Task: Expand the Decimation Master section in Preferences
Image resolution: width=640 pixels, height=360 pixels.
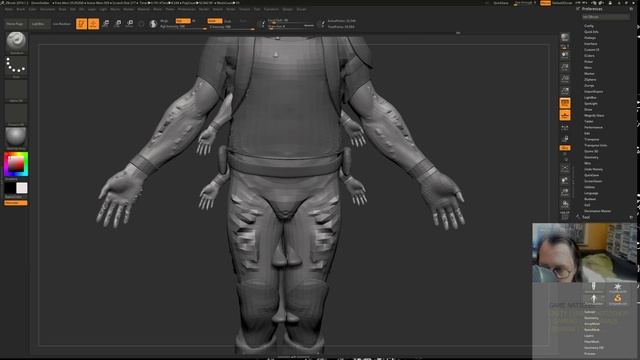Action: point(598,211)
